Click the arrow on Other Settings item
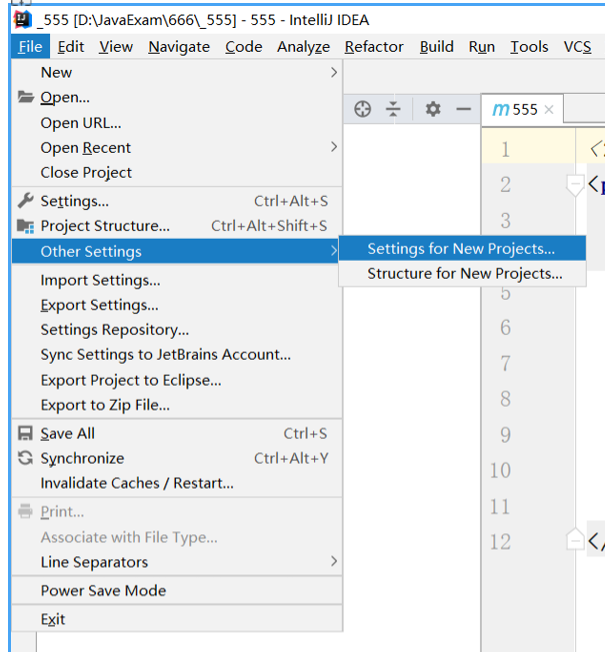The image size is (605, 652). pyautogui.click(x=333, y=251)
